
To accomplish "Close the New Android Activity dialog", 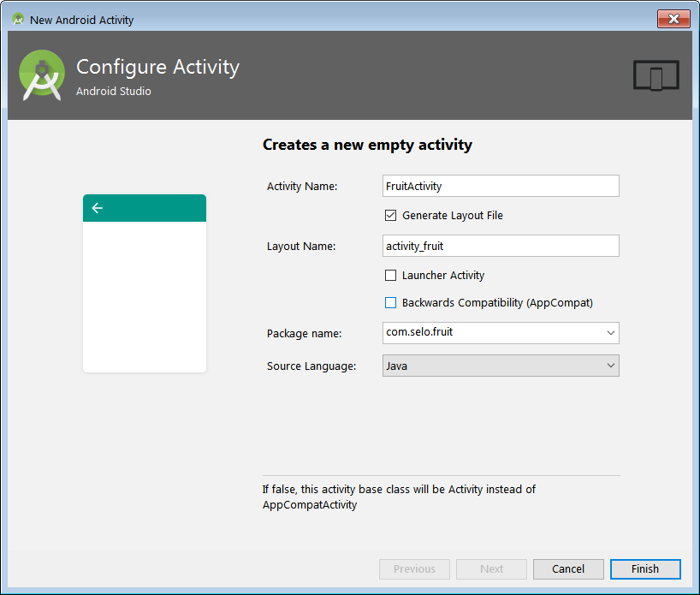I will tap(673, 19).
